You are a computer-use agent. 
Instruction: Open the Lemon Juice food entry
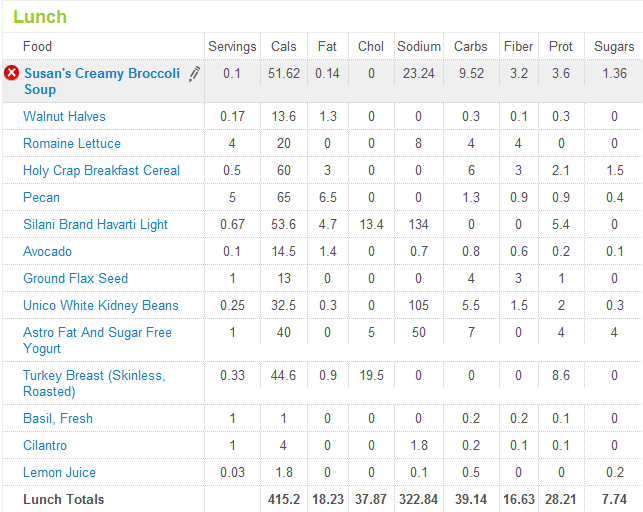[x=60, y=472]
